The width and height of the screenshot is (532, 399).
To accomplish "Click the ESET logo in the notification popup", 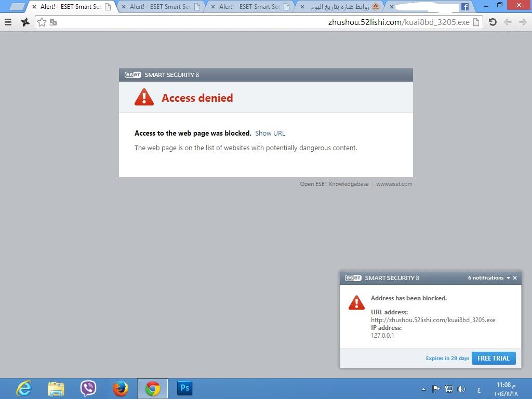I will pyautogui.click(x=353, y=278).
